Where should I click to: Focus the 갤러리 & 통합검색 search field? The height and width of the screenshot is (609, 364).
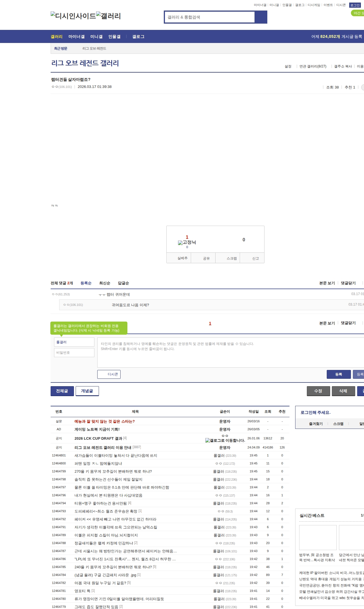click(210, 17)
